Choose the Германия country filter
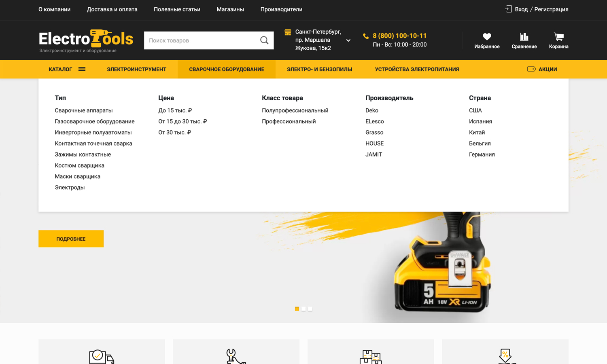 482,154
